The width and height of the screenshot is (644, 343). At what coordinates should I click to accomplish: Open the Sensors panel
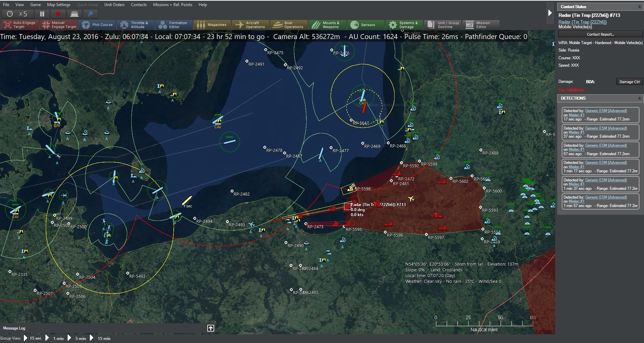click(366, 24)
